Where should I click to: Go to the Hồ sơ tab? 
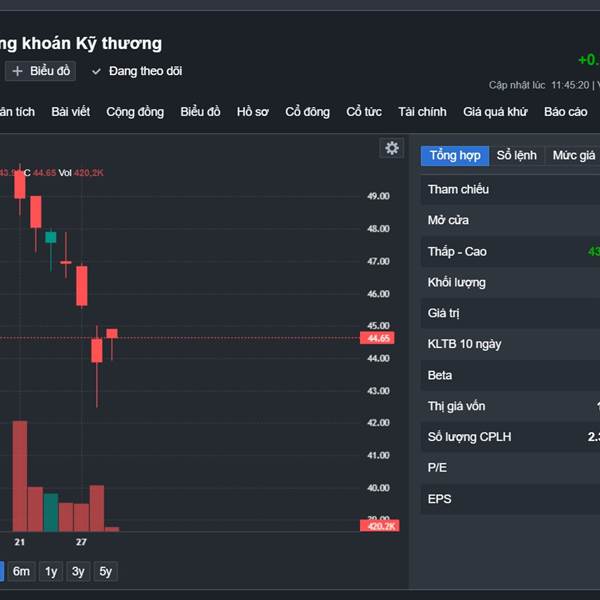coord(253,112)
